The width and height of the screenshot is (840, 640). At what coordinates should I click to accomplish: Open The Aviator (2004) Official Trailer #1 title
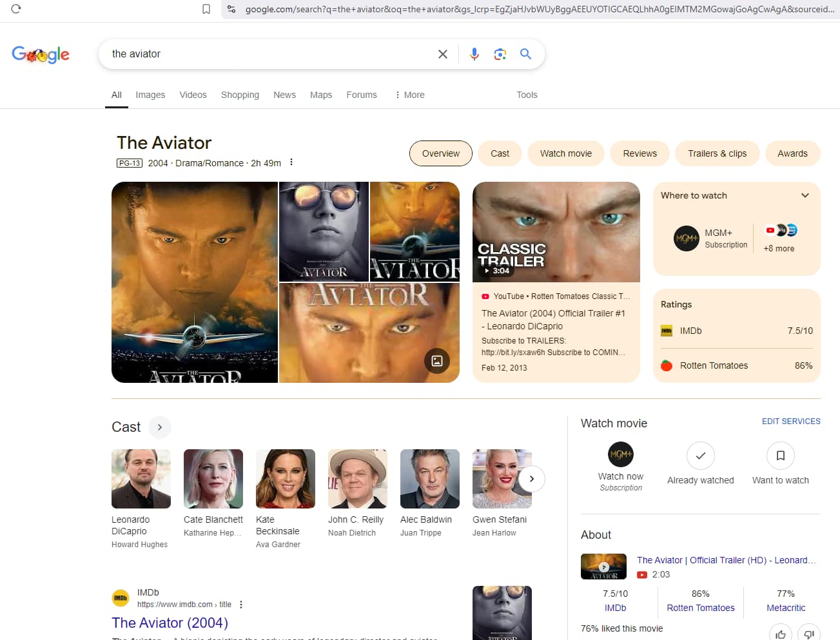(x=553, y=320)
